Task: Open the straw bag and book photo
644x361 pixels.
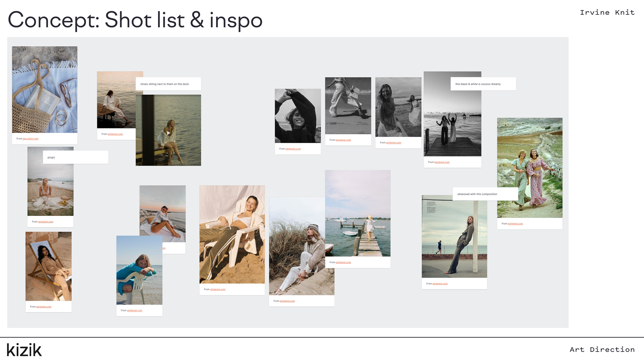Action: click(45, 89)
